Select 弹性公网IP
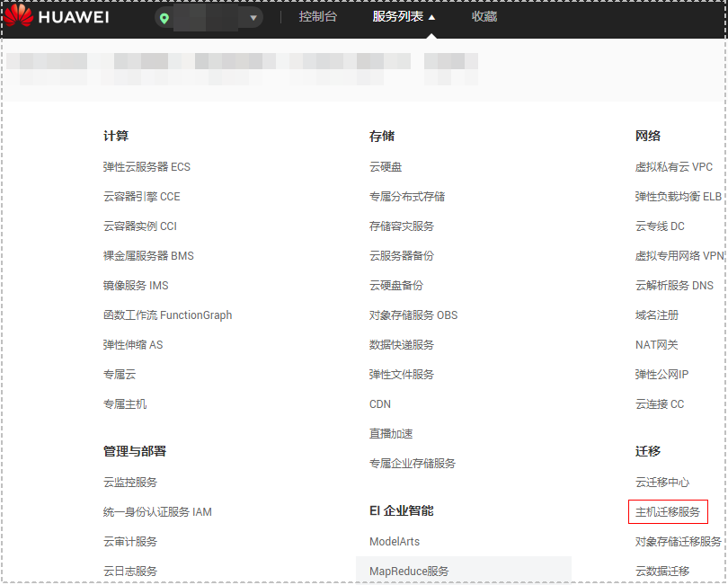 pyautogui.click(x=661, y=375)
